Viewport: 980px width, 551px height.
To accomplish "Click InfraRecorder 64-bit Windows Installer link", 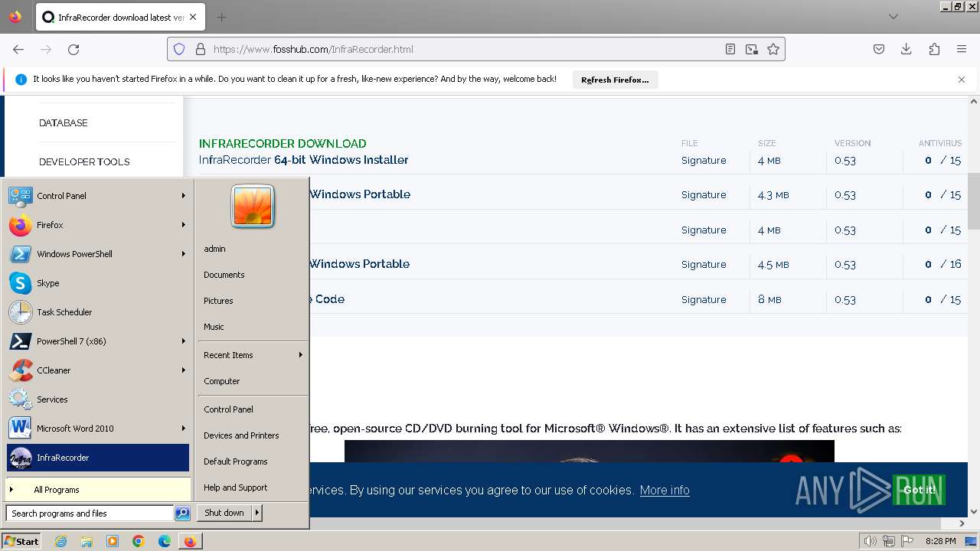I will [303, 160].
